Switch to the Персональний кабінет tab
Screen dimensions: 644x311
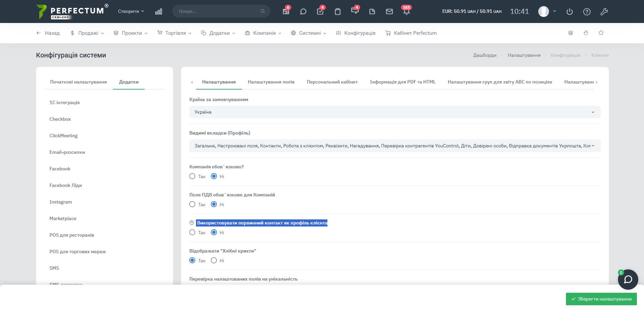point(332,82)
